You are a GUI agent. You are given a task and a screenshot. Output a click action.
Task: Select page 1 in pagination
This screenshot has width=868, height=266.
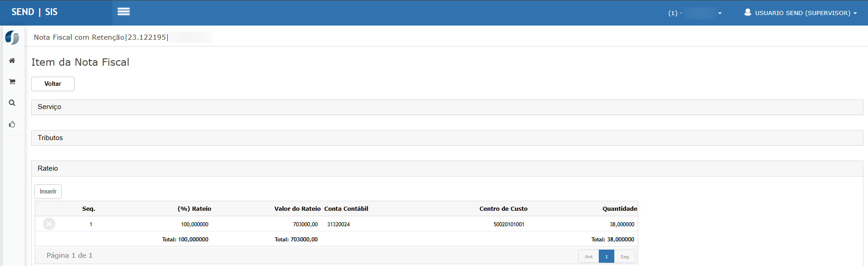coord(606,256)
